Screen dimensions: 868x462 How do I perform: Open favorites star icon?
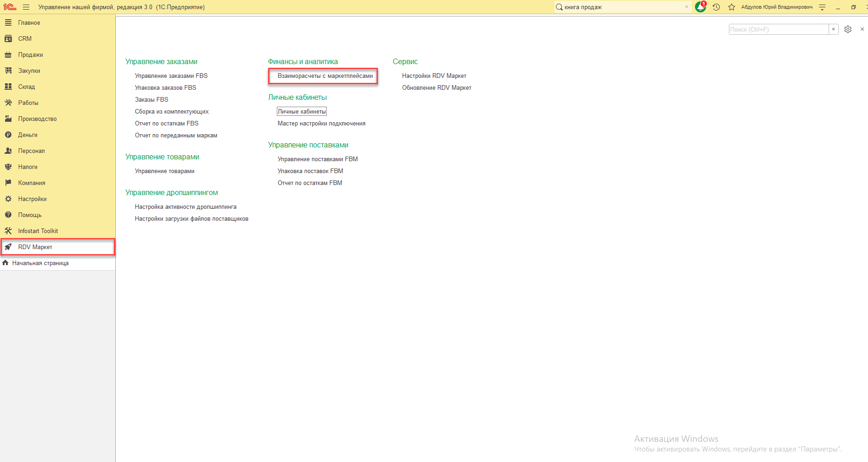[x=732, y=7]
